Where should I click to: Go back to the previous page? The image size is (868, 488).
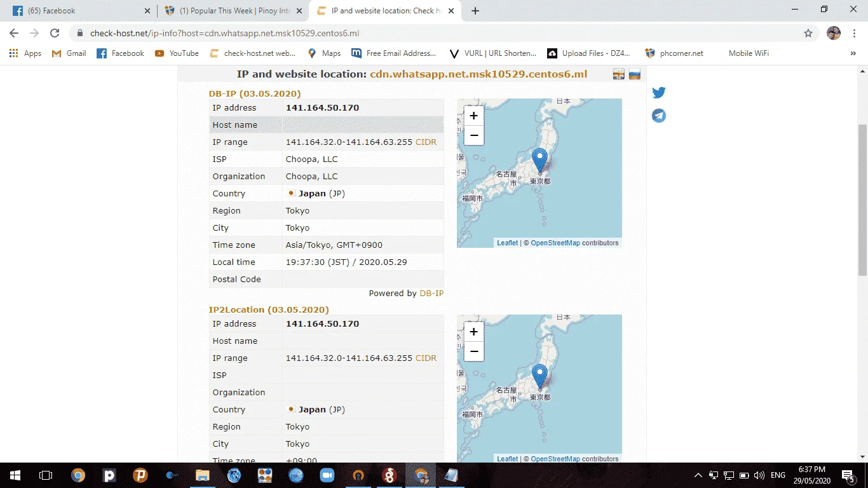[14, 33]
